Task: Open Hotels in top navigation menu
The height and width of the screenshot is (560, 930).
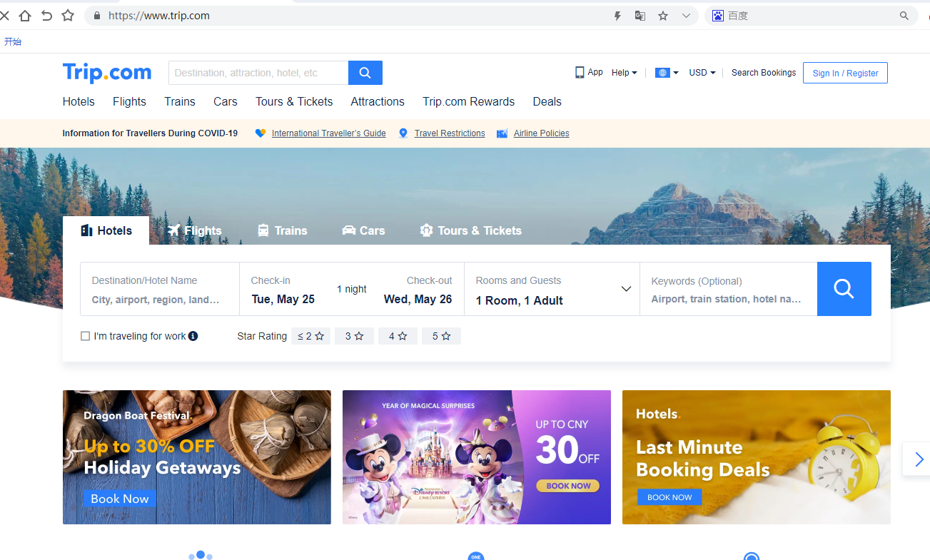Action: coord(79,101)
